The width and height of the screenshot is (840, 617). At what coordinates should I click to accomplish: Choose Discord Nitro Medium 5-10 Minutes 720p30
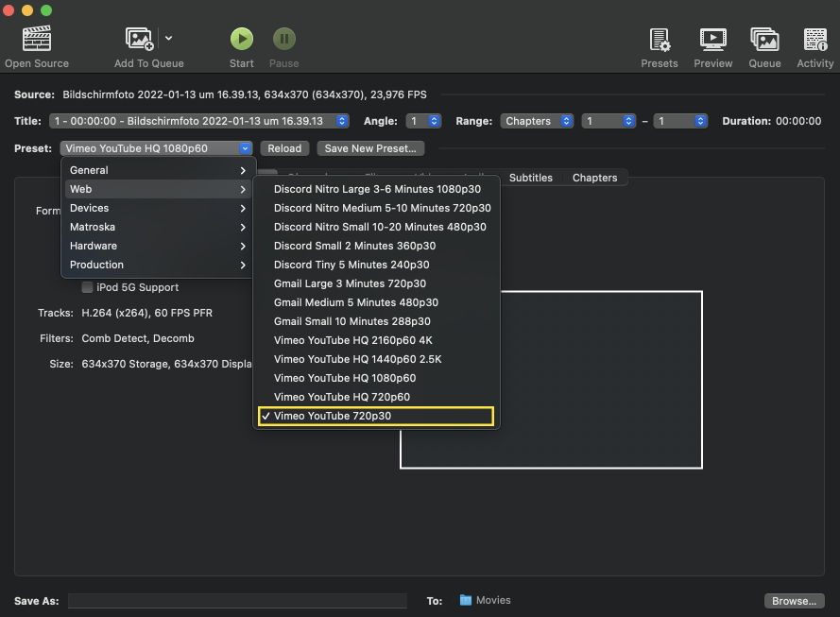pyautogui.click(x=377, y=208)
